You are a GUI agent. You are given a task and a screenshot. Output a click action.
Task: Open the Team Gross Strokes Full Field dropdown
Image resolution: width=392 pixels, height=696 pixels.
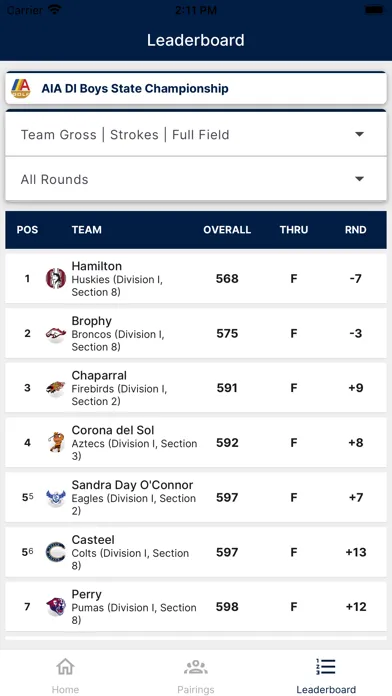(196, 134)
